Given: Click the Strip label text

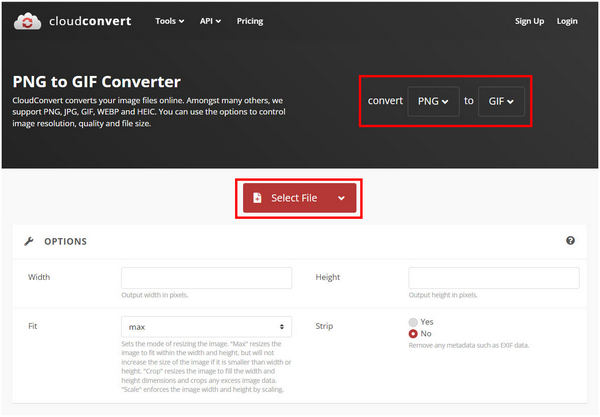Looking at the screenshot, I should tap(324, 326).
